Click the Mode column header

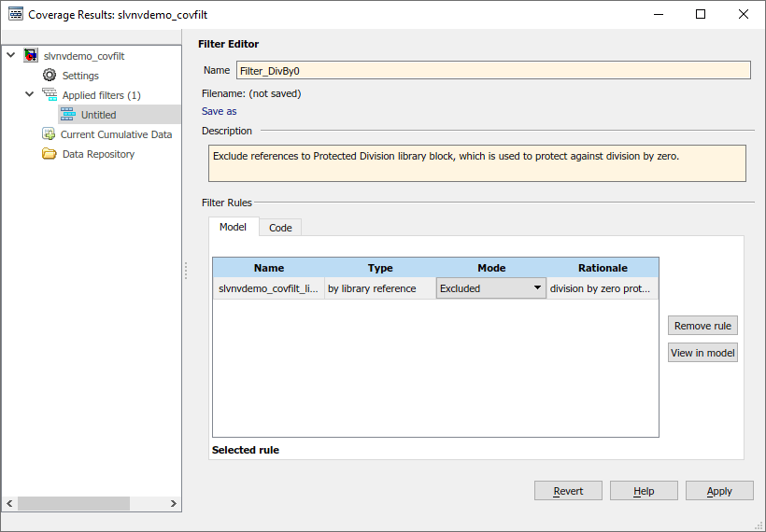tap(491, 268)
